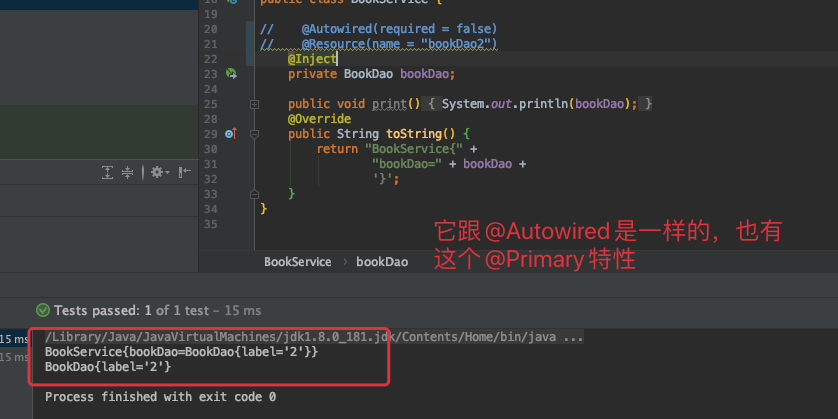Click line number 35 in the gutter
Viewport: 838px width, 419px height.
(x=211, y=224)
